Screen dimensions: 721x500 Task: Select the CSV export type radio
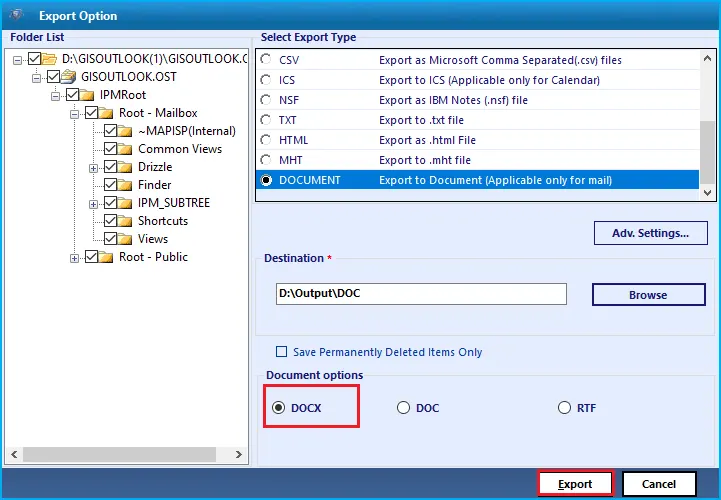(x=266, y=59)
